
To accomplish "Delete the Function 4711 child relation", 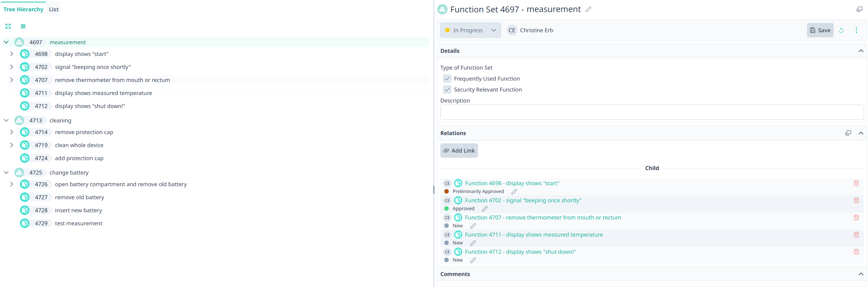I will click(x=856, y=235).
